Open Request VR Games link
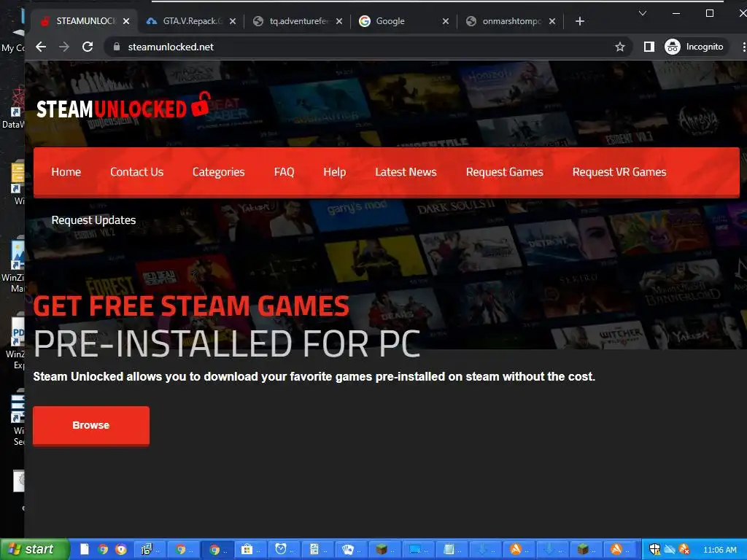 point(619,172)
